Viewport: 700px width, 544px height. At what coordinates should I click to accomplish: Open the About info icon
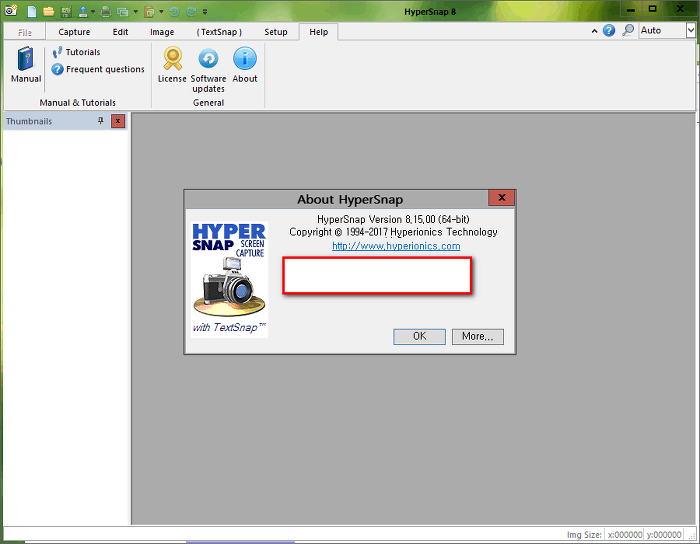(x=245, y=65)
